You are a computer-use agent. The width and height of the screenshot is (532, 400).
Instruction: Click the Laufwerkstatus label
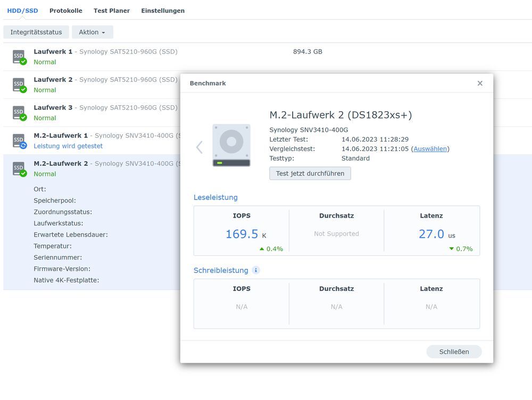[59, 223]
